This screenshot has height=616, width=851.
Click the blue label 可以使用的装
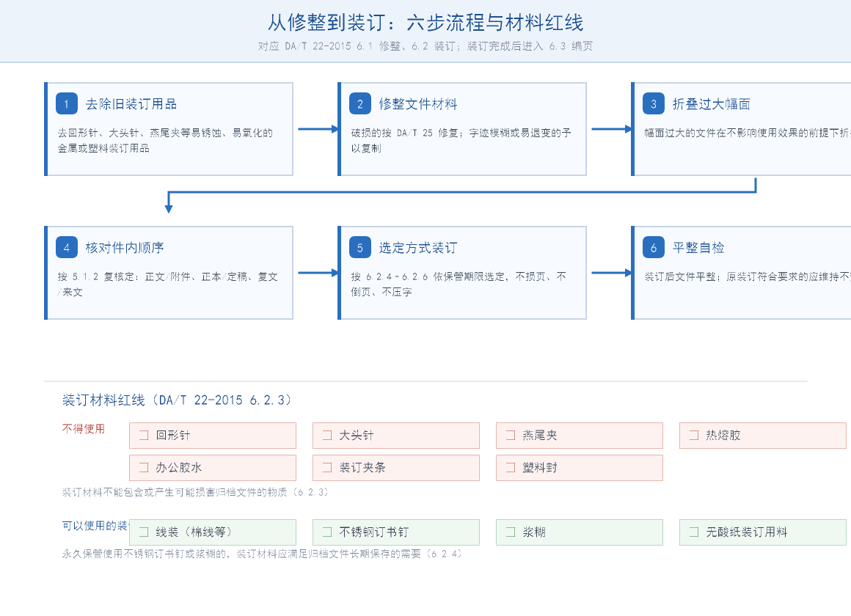95,525
